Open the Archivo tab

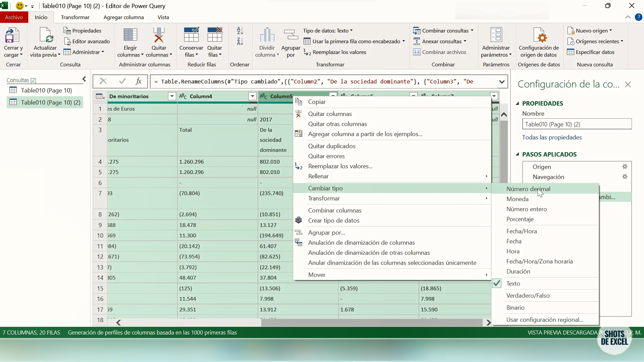[x=14, y=17]
